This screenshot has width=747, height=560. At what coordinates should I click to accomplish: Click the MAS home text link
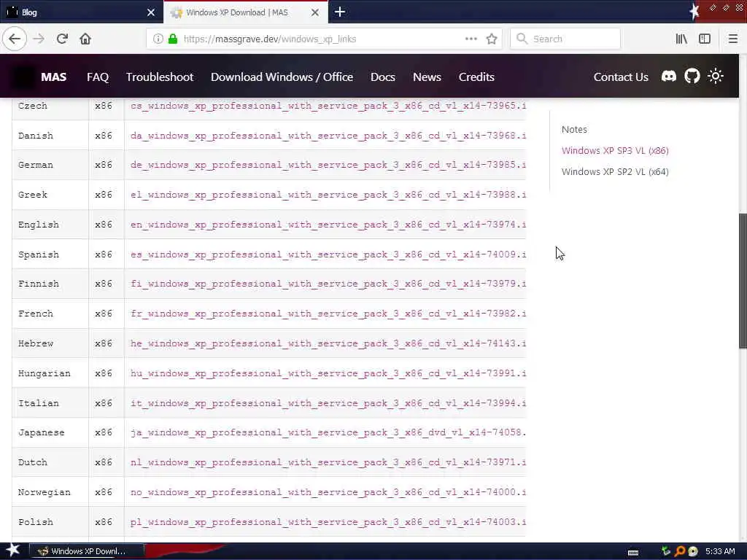click(x=53, y=77)
